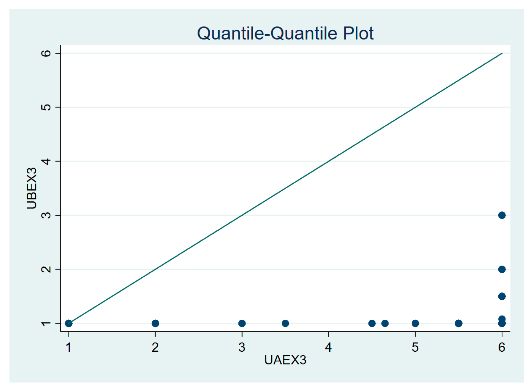Screen dimensions: 532x392
Task: Select the y-axis tick label 5
Action: [x=46, y=107]
